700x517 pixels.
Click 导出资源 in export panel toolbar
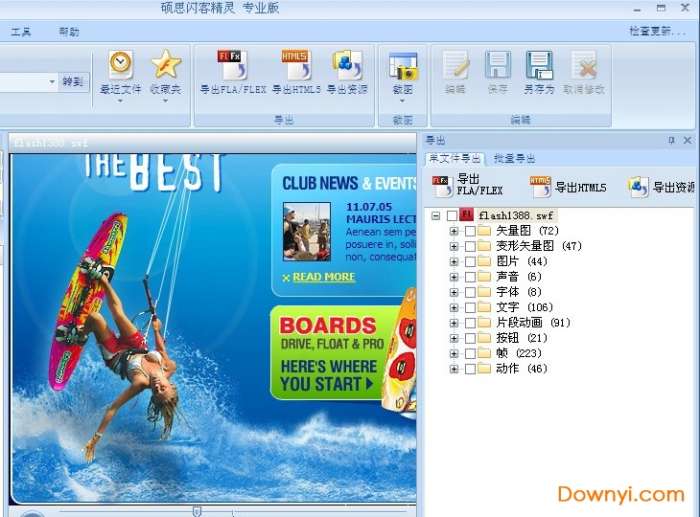pos(661,187)
